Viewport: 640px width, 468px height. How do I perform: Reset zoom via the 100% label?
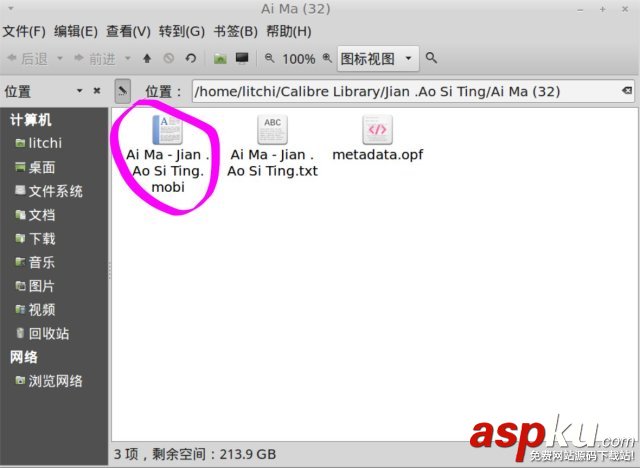click(299, 59)
